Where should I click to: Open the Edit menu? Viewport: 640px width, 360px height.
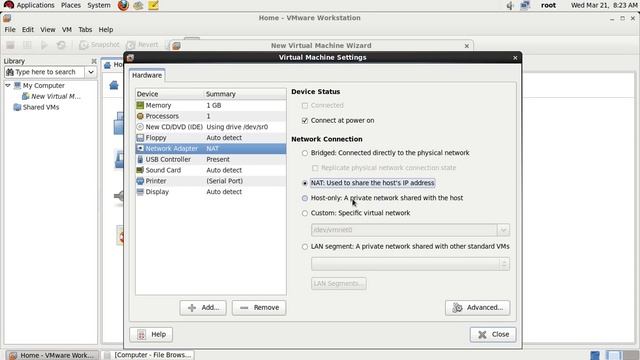point(28,30)
